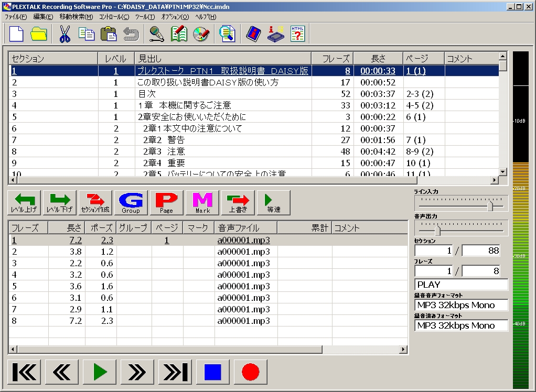Screen dimensions: 536x392
Task: Create a section with セクション作成 button
Action: pyautogui.click(x=95, y=203)
